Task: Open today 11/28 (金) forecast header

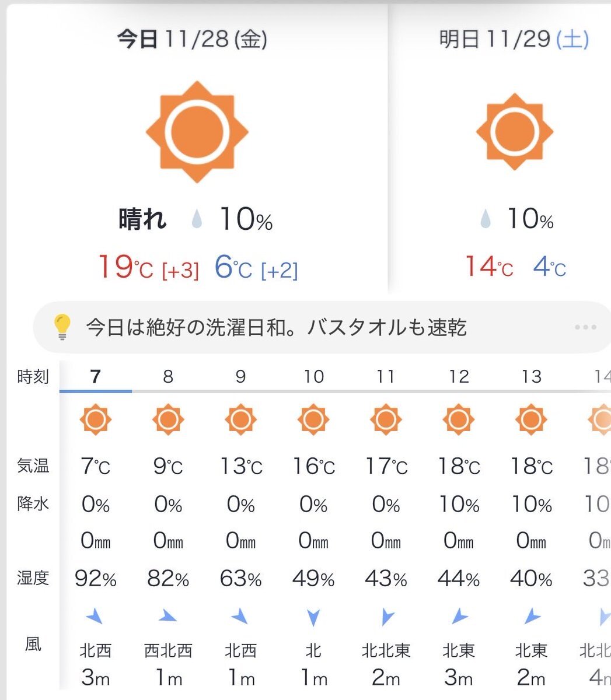Action: tap(192, 40)
